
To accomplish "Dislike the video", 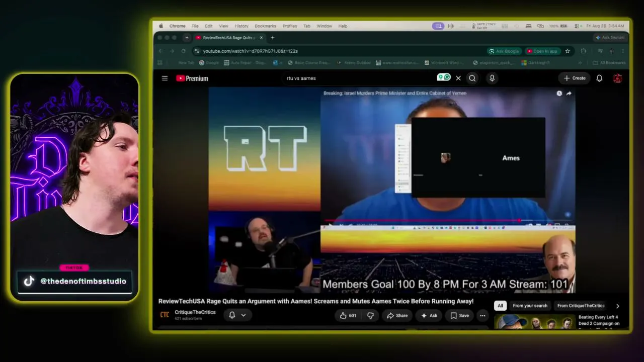I will coord(370,315).
